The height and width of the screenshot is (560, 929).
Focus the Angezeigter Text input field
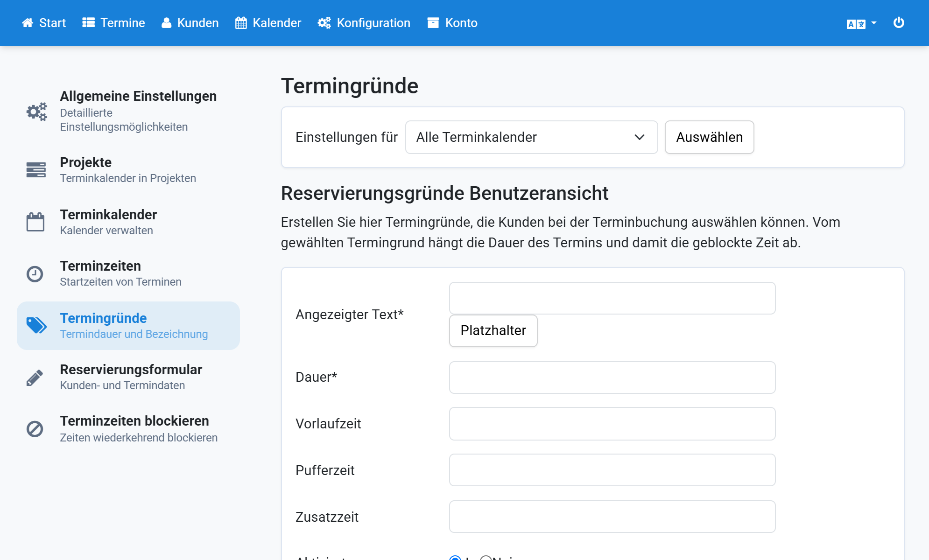click(x=612, y=298)
